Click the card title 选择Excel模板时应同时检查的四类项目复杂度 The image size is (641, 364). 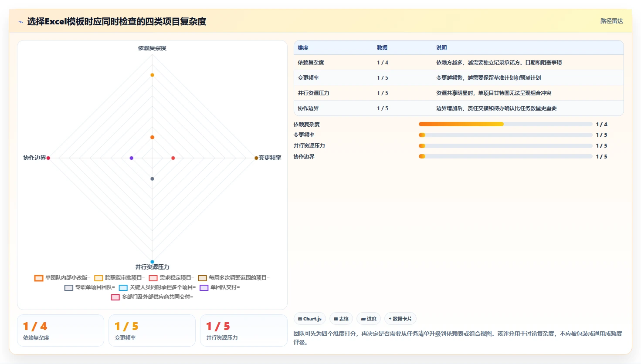(116, 21)
